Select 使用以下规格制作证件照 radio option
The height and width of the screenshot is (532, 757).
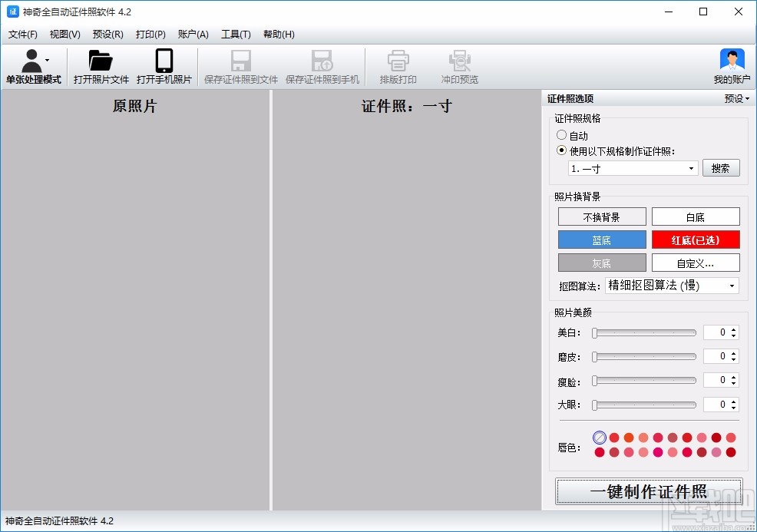tap(562, 150)
